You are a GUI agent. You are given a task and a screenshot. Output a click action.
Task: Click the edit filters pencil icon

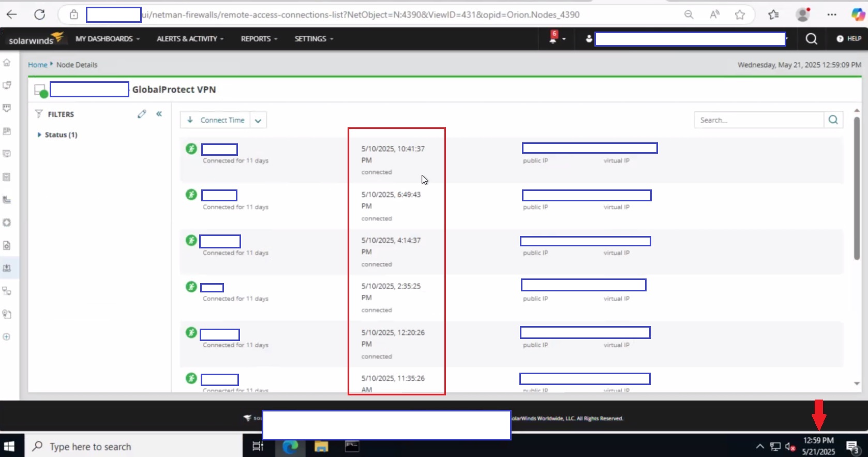click(142, 114)
